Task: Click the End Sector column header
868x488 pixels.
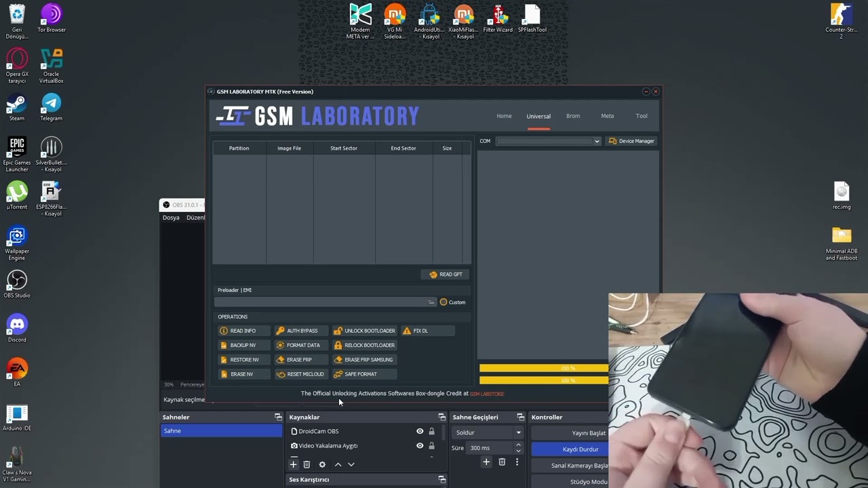Action: 403,148
